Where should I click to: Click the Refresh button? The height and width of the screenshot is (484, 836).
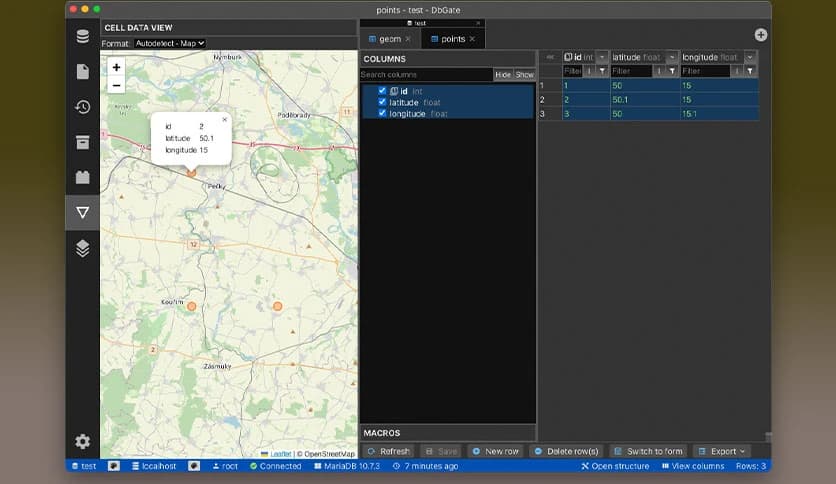coord(389,451)
